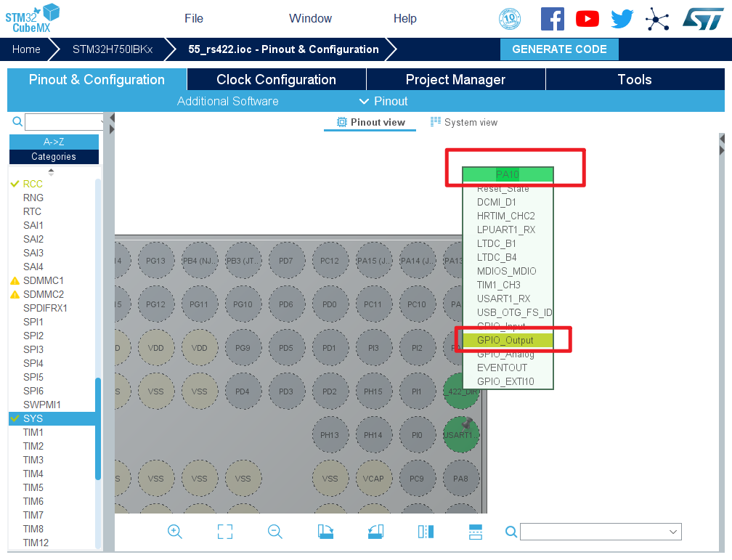This screenshot has width=732, height=560.
Task: Click the zoom out magnifier icon
Action: pos(275,532)
